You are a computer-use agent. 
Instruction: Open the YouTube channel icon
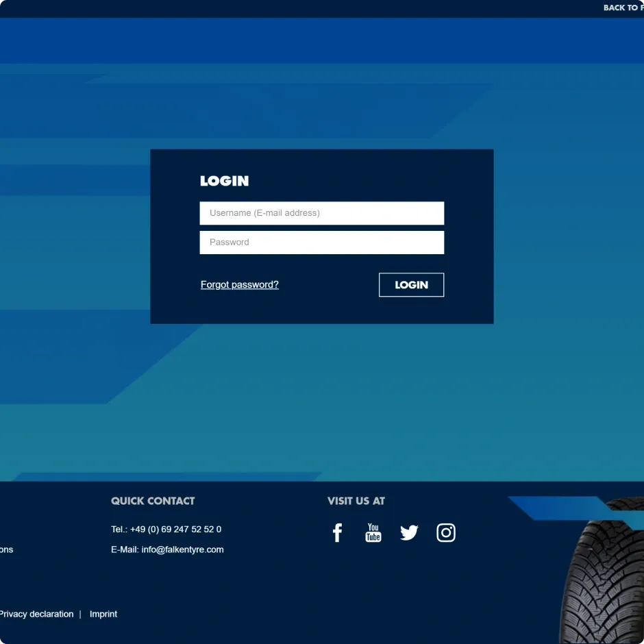point(373,532)
